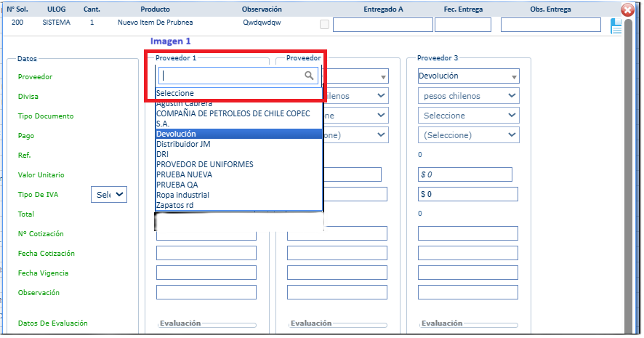This screenshot has width=644, height=338.
Task: Expand Proveedor 3 pesos chilenos currency dropdown
Action: tap(469, 96)
